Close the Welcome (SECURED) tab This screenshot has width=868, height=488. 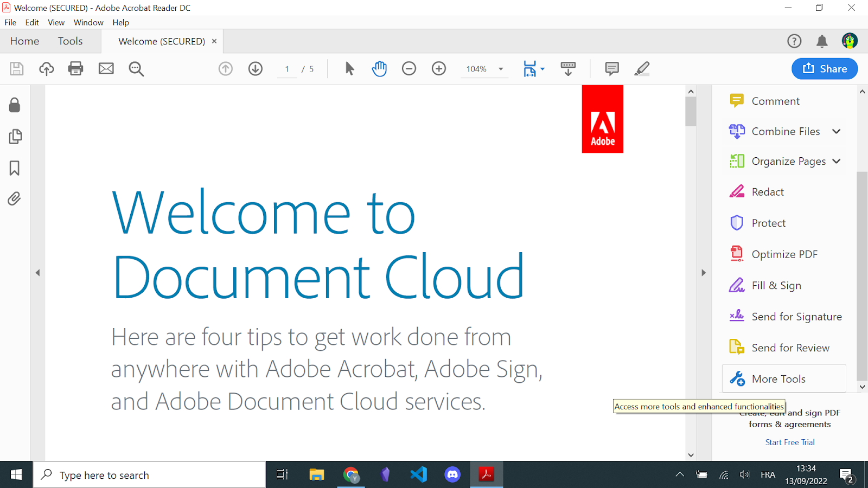(x=214, y=41)
